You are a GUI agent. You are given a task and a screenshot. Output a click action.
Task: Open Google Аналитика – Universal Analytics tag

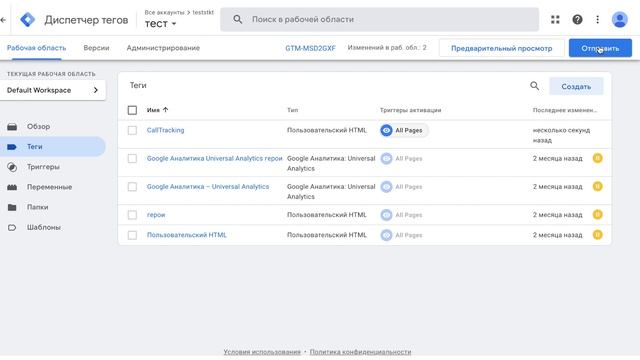(208, 187)
